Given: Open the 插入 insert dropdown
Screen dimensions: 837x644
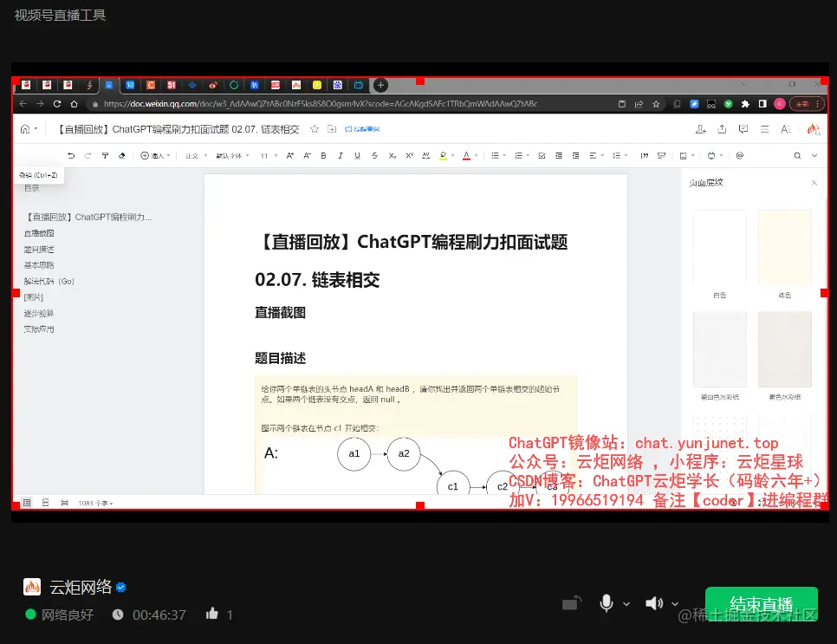Looking at the screenshot, I should 155,155.
